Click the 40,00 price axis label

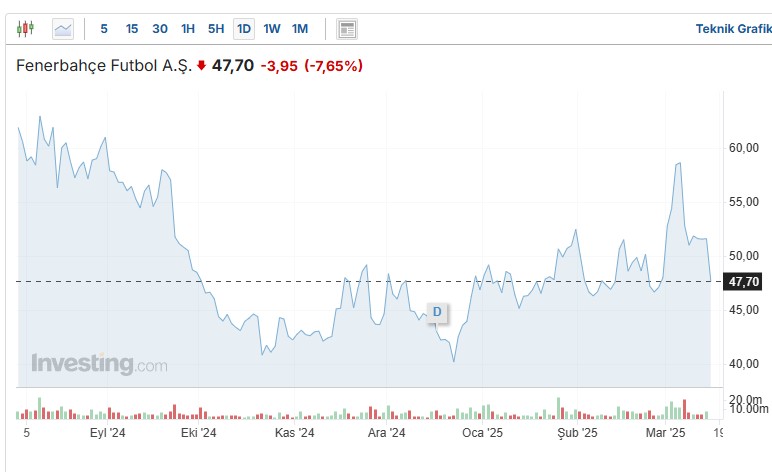click(x=743, y=364)
